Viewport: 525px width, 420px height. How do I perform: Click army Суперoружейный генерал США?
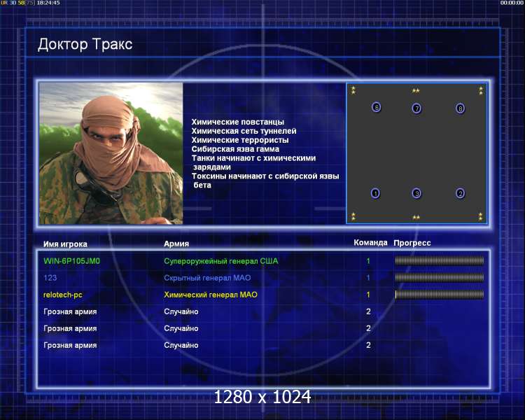click(x=221, y=261)
